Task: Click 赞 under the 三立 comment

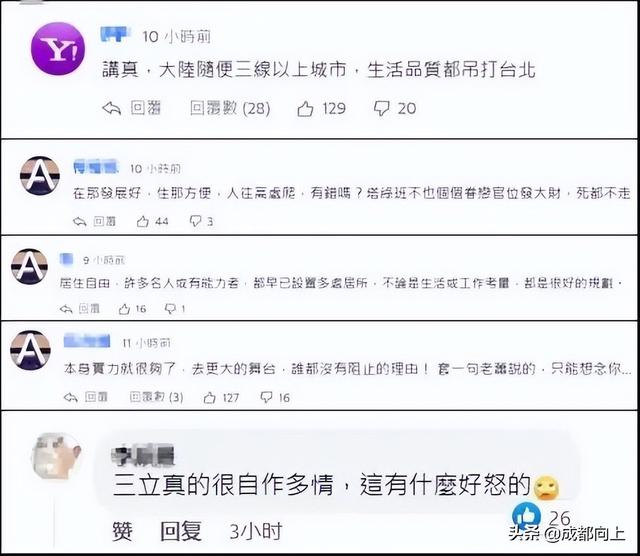Action: (122, 531)
